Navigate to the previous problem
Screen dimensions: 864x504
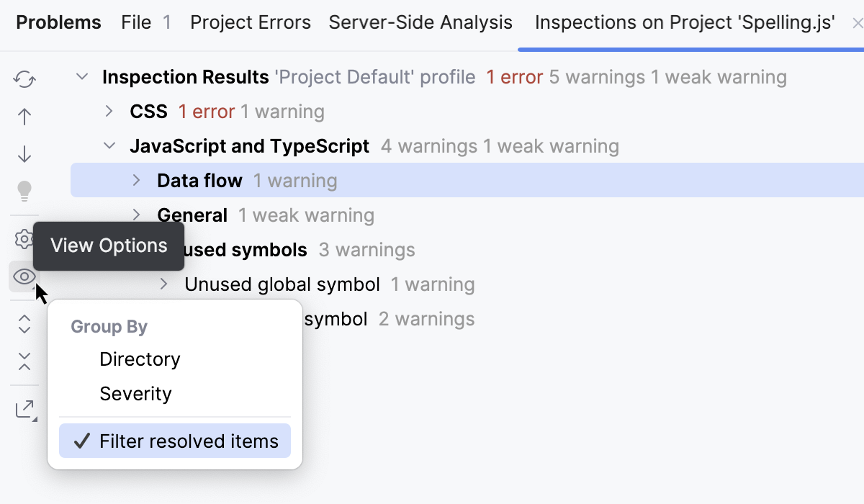coord(24,116)
